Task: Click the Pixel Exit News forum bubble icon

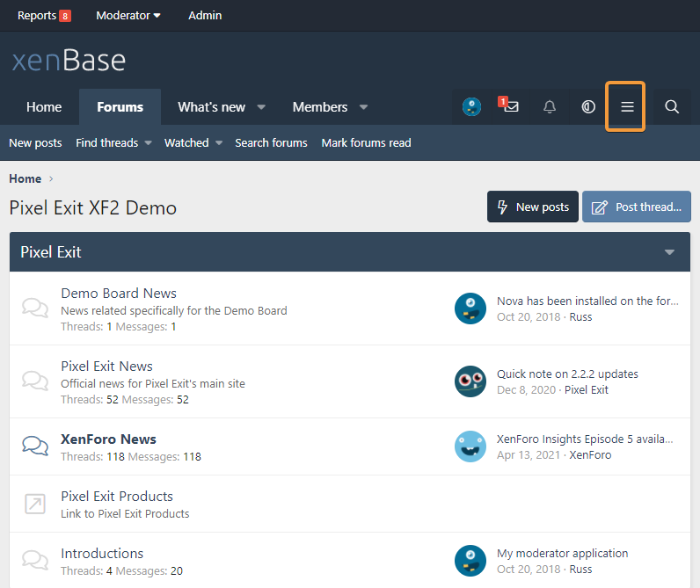Action: [x=35, y=381]
